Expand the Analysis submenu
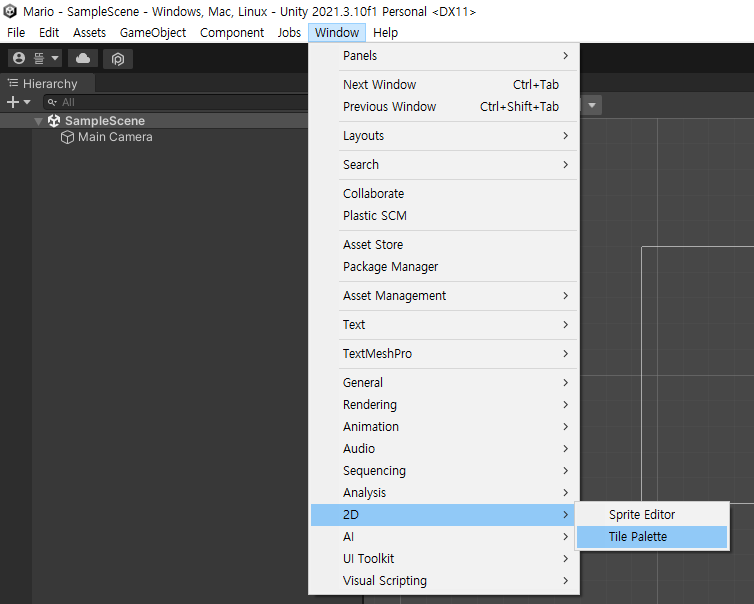Image resolution: width=754 pixels, height=604 pixels. [x=444, y=493]
